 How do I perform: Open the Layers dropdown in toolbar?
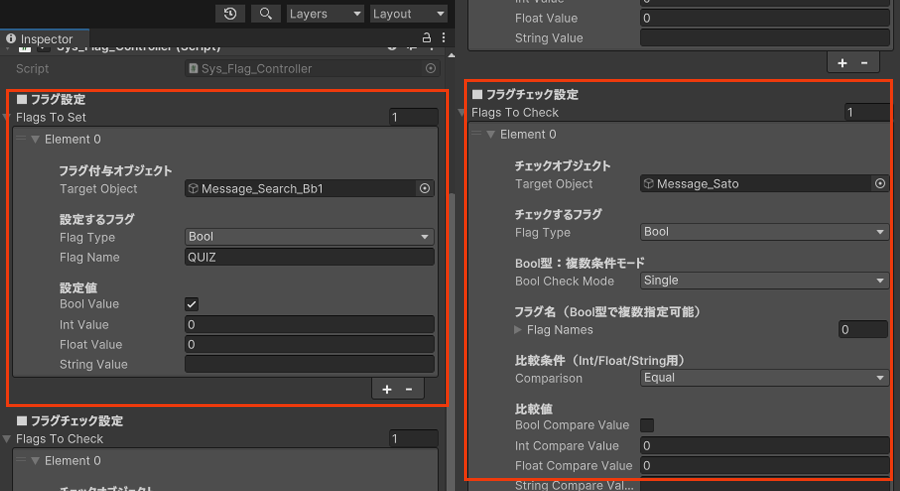325,13
